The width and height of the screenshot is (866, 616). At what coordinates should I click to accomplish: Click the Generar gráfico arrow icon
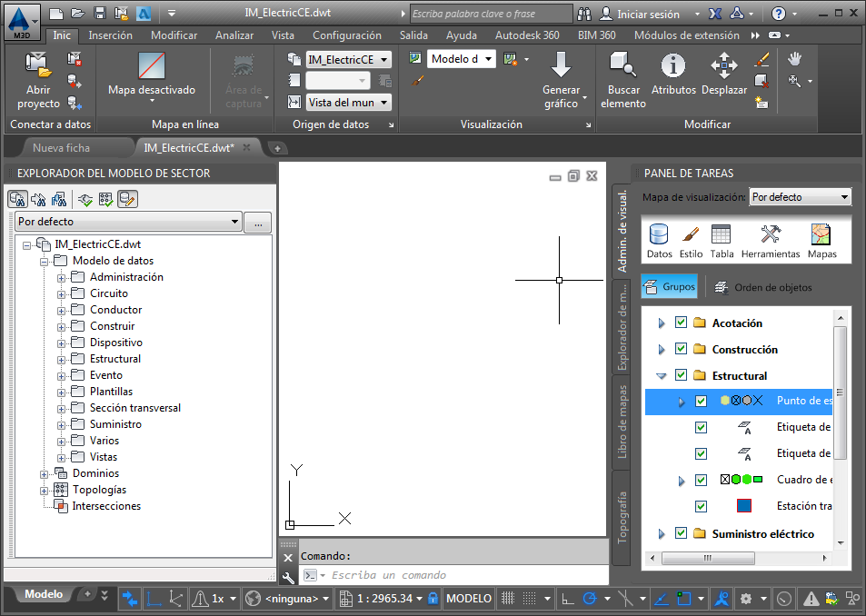coord(561,65)
